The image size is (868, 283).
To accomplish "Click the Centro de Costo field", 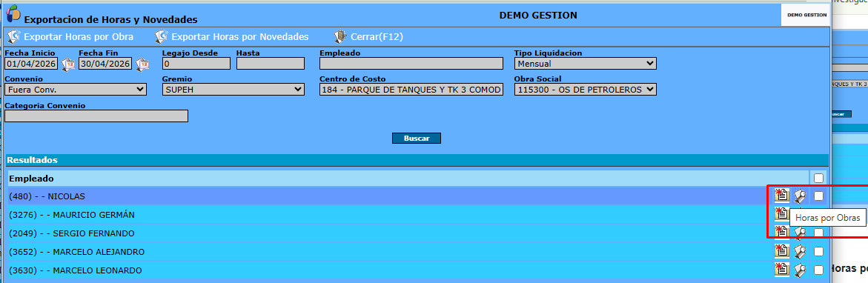I will pyautogui.click(x=411, y=90).
